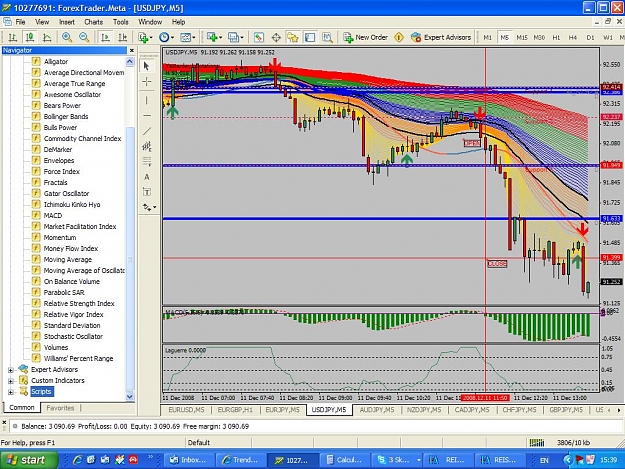Open the Data Window crosshair icon
625x469 pixels.
276,37
